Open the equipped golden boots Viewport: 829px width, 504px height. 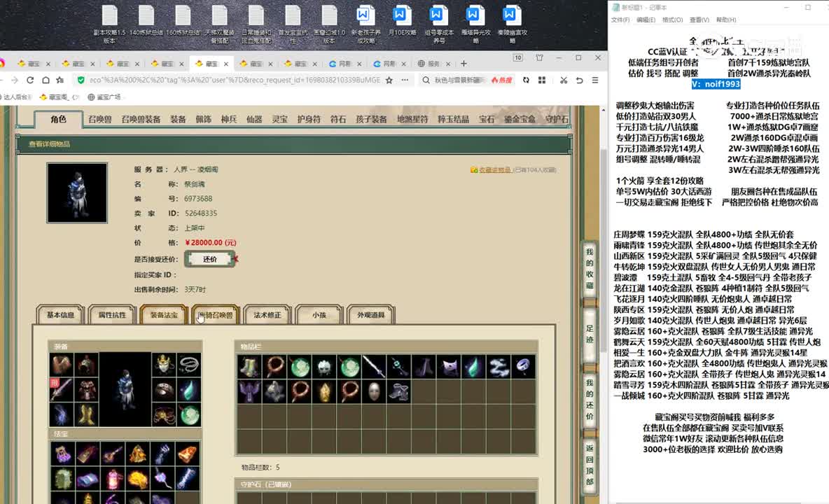coord(86,414)
